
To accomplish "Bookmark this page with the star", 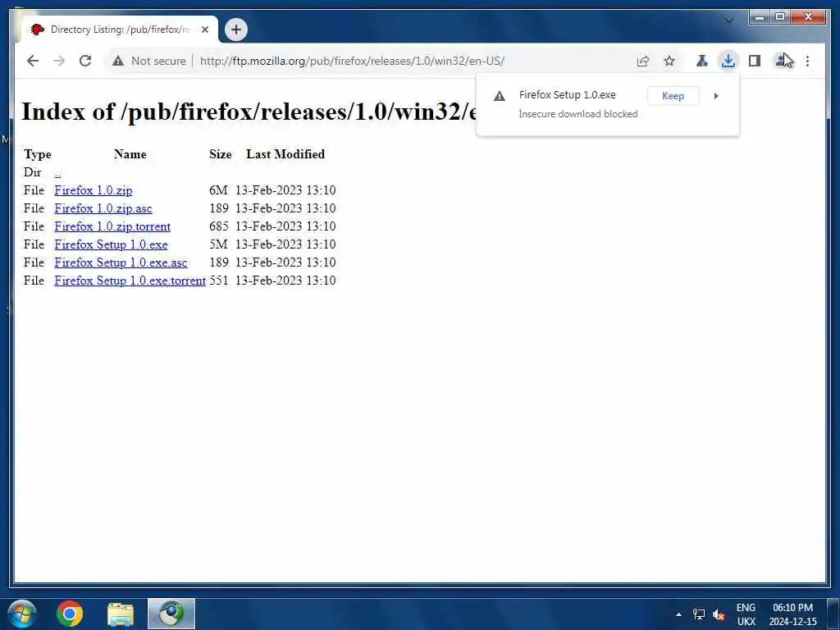I will coord(669,61).
